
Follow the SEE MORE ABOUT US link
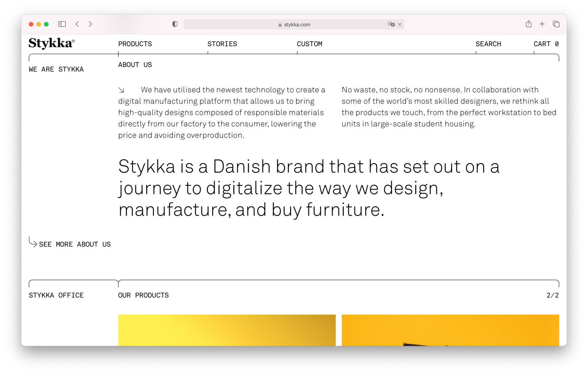pos(75,244)
